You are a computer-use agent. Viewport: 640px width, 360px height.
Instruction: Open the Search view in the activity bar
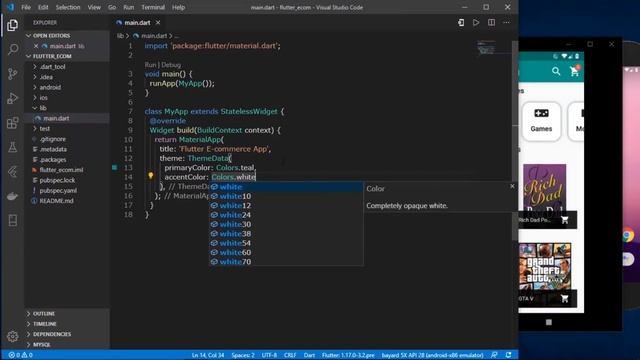coord(13,49)
